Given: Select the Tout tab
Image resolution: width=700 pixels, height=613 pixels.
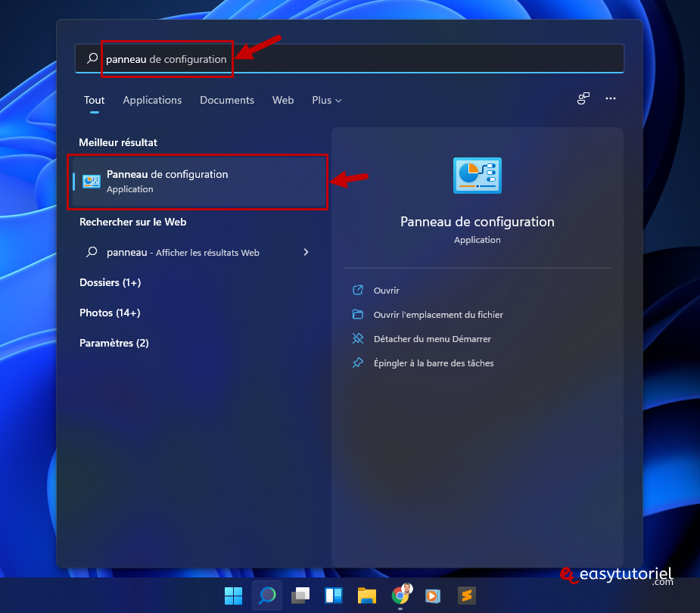Looking at the screenshot, I should [94, 100].
